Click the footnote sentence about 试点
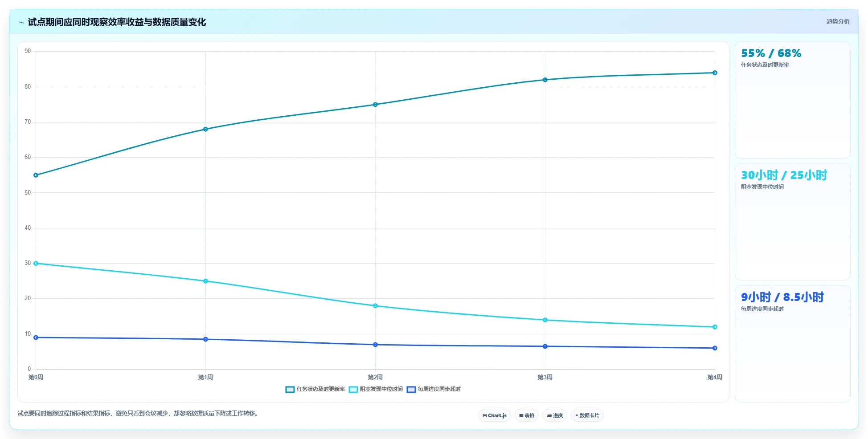868x439 pixels. 138,414
